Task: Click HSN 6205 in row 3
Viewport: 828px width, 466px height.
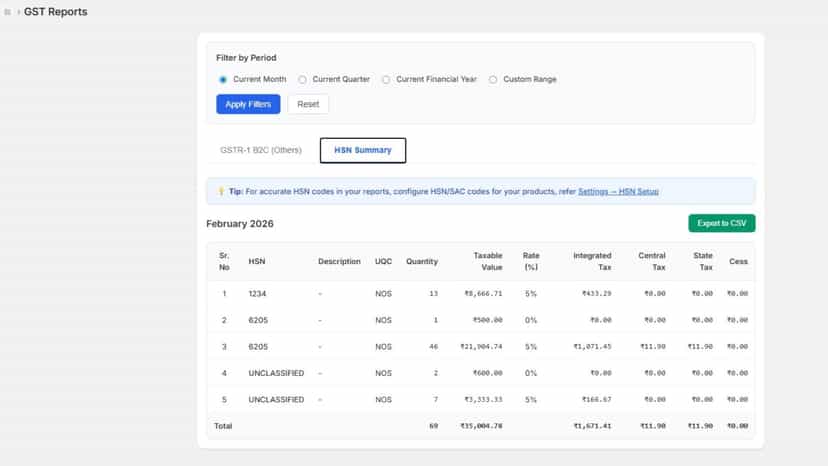Action: (x=258, y=347)
